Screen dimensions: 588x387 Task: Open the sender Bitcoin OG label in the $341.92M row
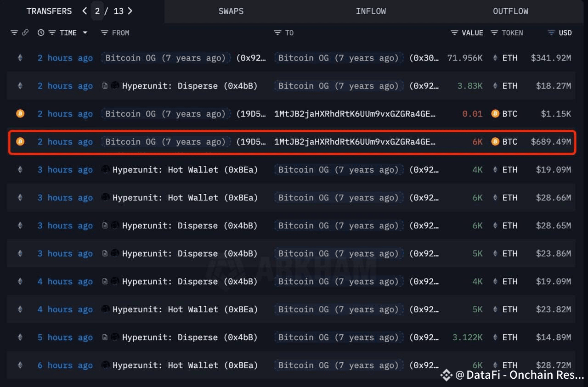[166, 58]
